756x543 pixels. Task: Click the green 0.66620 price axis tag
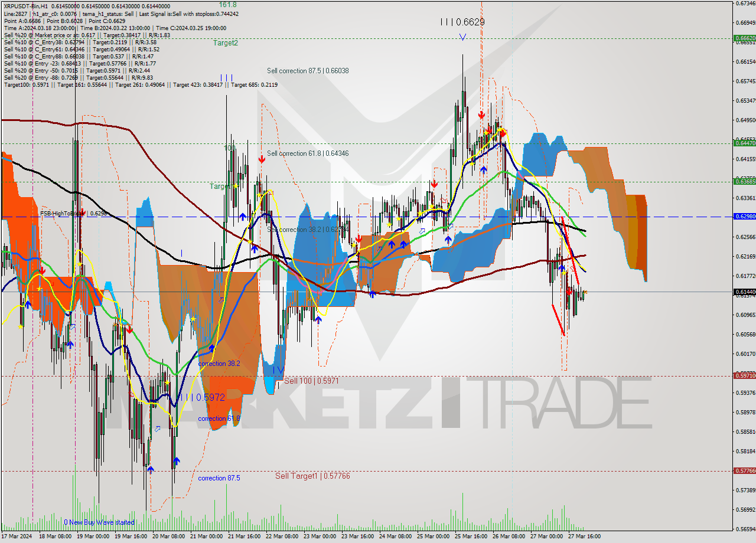click(x=744, y=38)
